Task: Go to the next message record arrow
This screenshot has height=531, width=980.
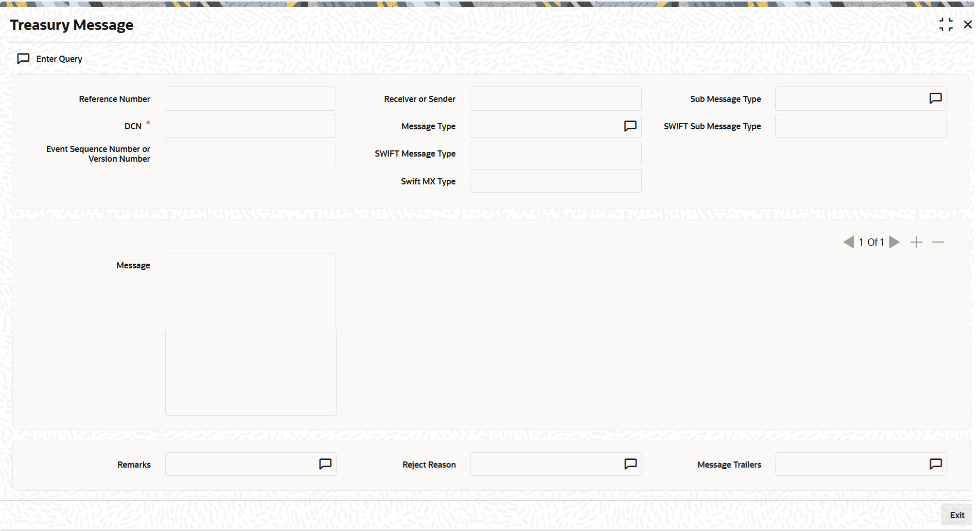Action: point(895,242)
